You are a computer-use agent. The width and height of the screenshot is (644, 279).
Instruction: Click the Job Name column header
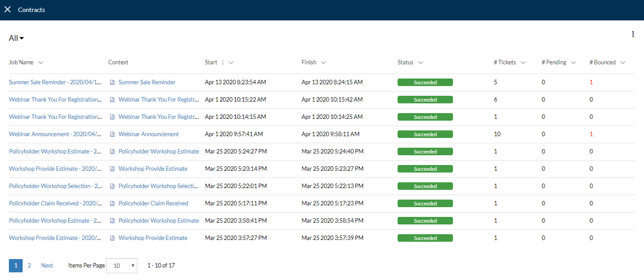point(21,63)
